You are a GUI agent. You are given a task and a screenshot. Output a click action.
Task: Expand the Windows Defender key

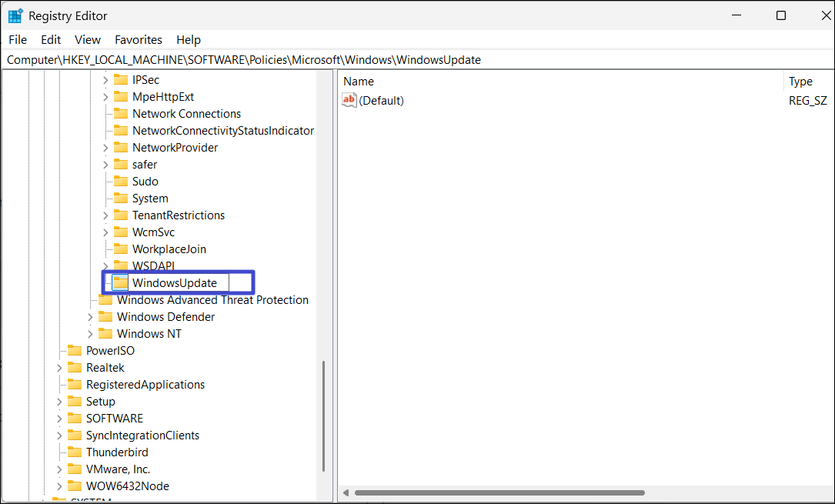pos(90,317)
